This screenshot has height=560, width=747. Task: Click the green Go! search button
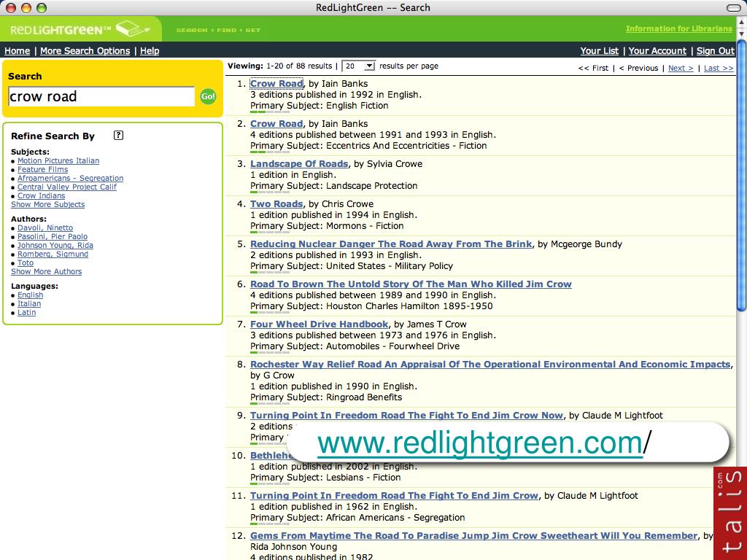pos(208,96)
